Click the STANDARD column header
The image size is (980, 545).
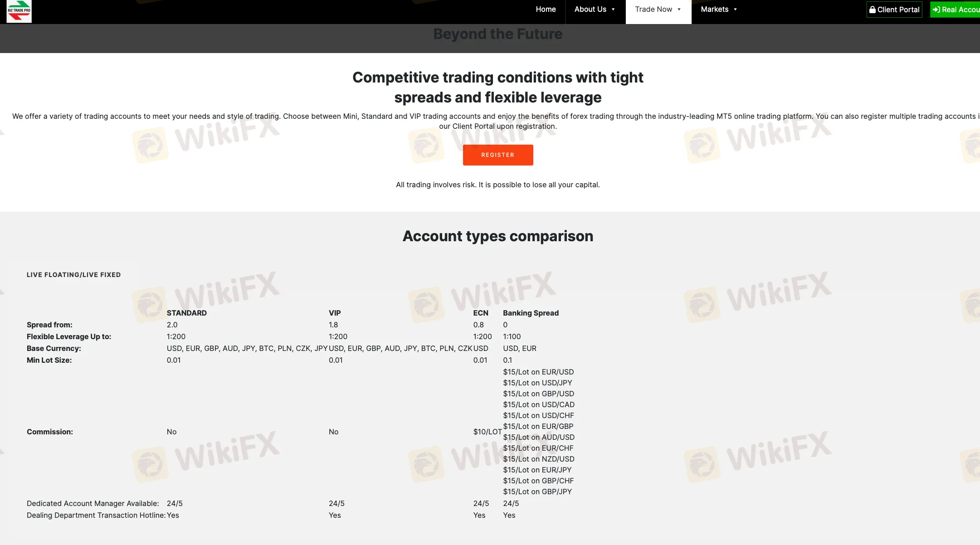(x=186, y=313)
